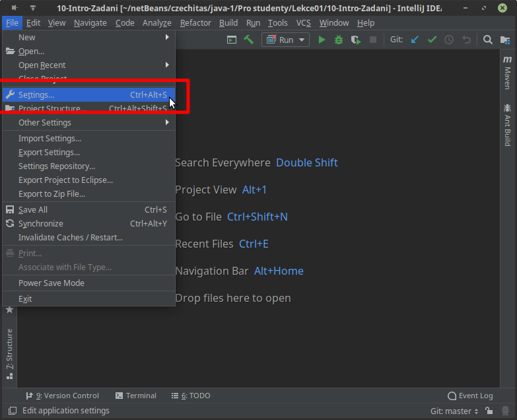Open Search Everywhere magnifier icon
This screenshot has height=420, width=517.
tap(488, 40)
